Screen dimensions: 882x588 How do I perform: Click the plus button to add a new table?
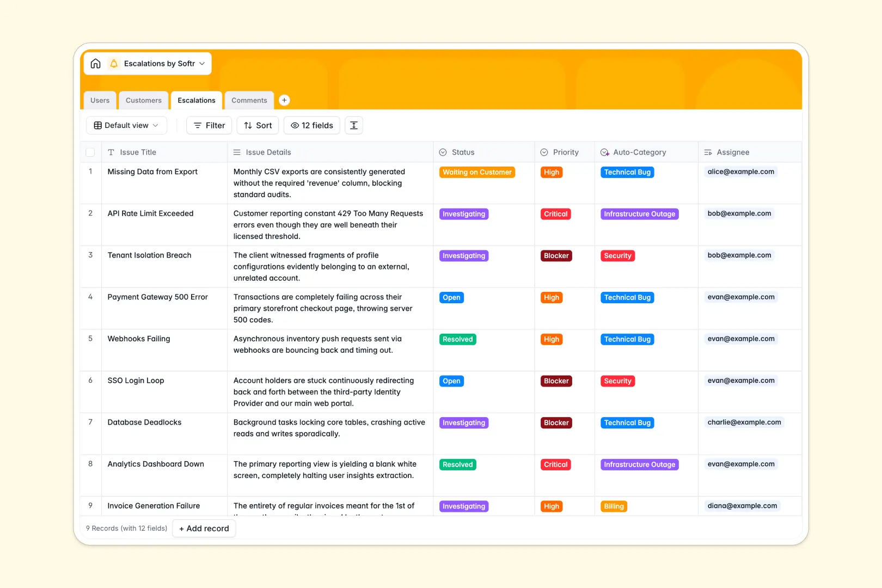284,100
